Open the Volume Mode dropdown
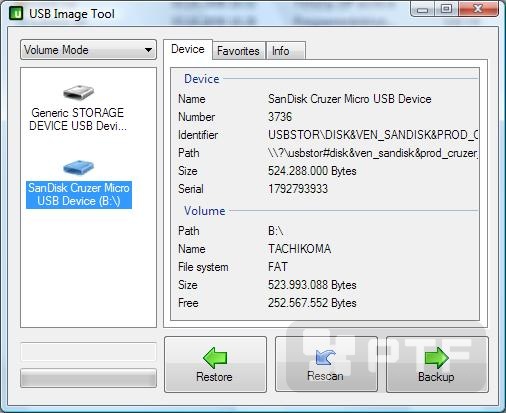The width and height of the screenshot is (506, 413). point(88,50)
